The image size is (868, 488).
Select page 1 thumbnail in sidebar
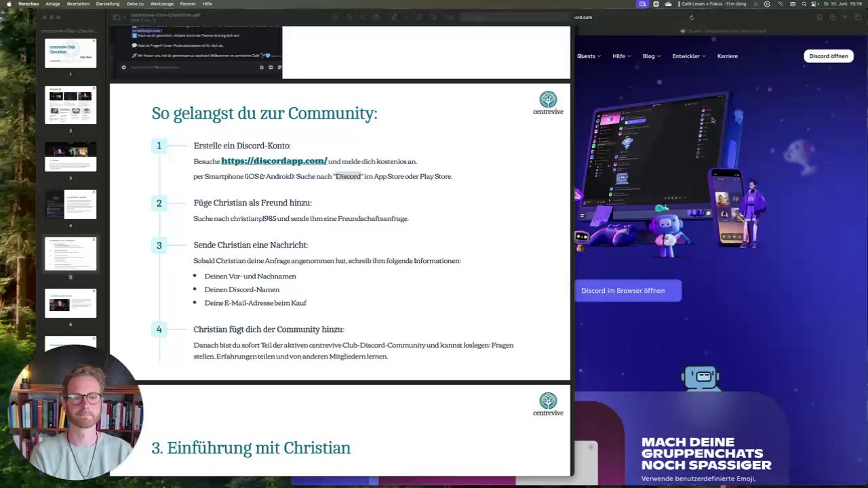tap(71, 54)
